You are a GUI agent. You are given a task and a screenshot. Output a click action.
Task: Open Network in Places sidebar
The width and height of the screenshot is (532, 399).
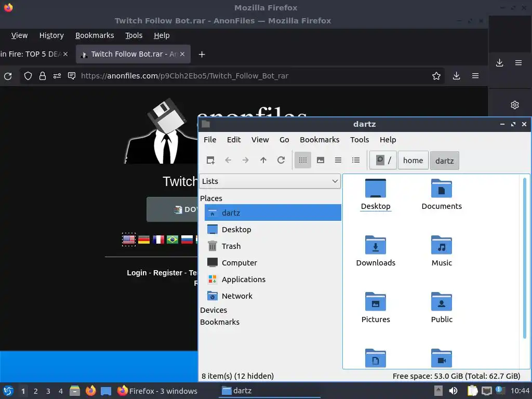273,296
